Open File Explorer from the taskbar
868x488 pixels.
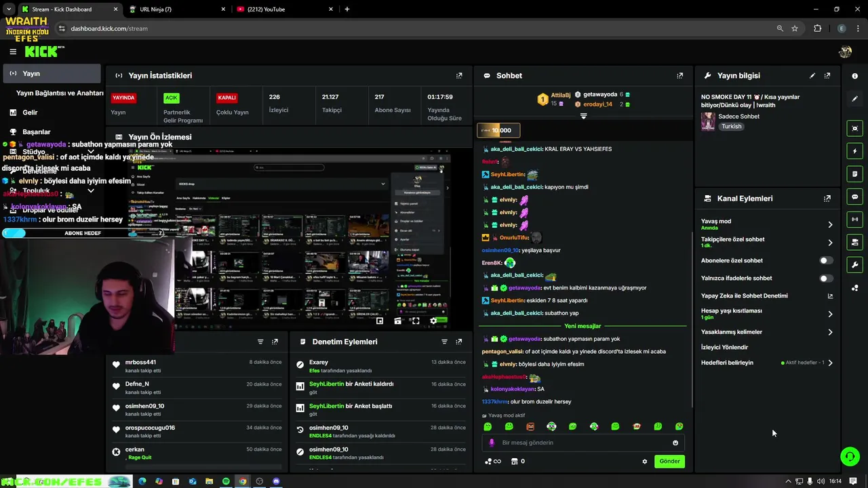(x=210, y=481)
